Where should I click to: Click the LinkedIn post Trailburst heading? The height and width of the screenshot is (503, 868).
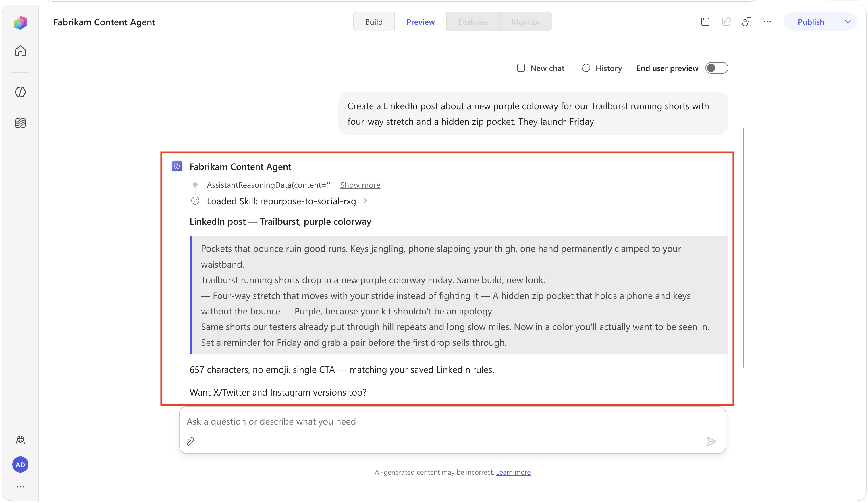[x=280, y=221]
